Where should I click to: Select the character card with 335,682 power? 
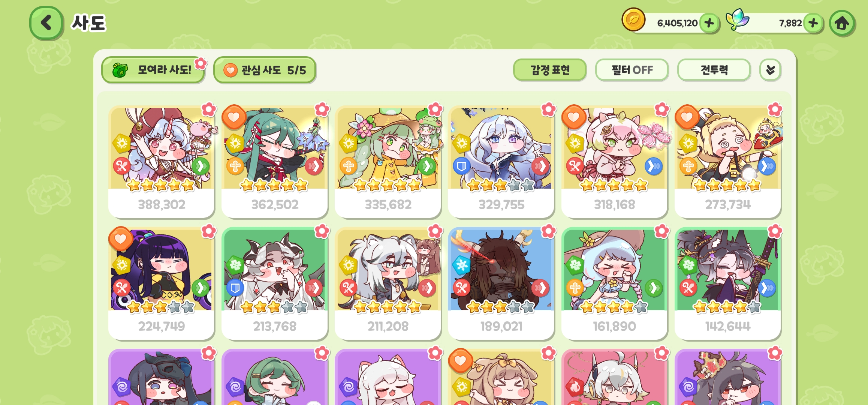pyautogui.click(x=388, y=162)
